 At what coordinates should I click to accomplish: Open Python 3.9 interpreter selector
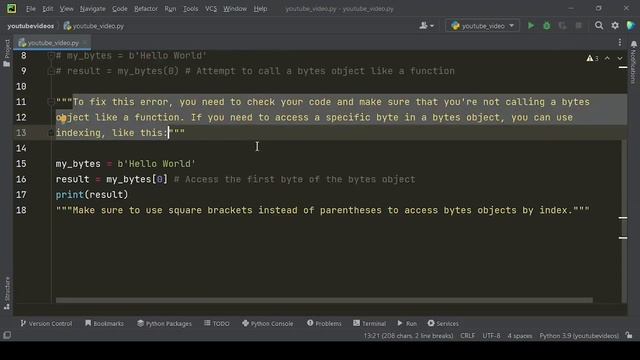579,336
